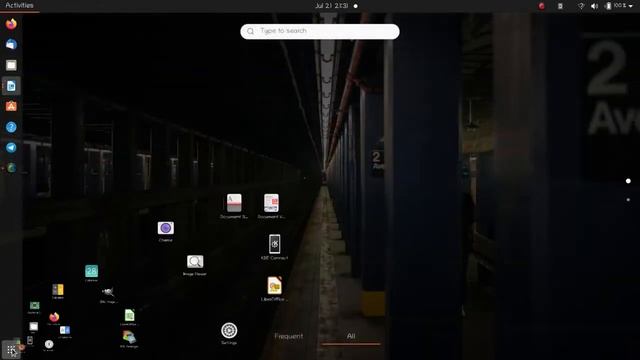Click the volume speaker icon in top bar
Viewport: 640px width, 360px height.
[594, 6]
